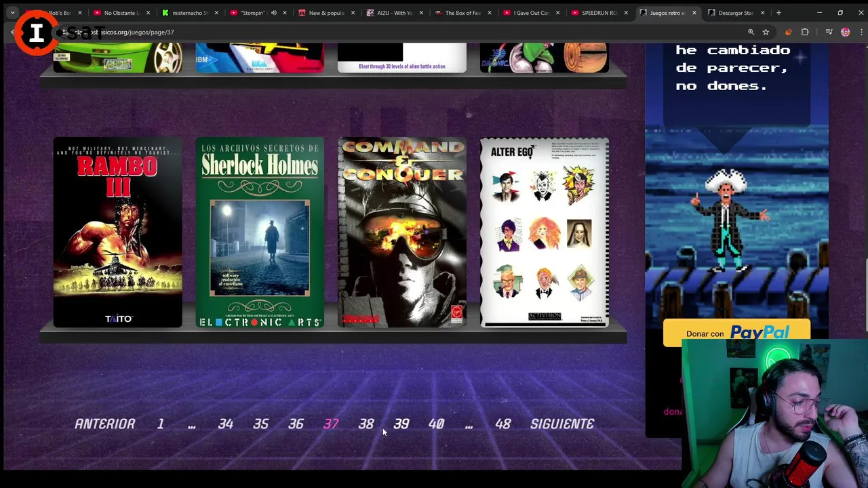The width and height of the screenshot is (868, 488).
Task: Open the Alter Ego game cover
Action: click(545, 232)
